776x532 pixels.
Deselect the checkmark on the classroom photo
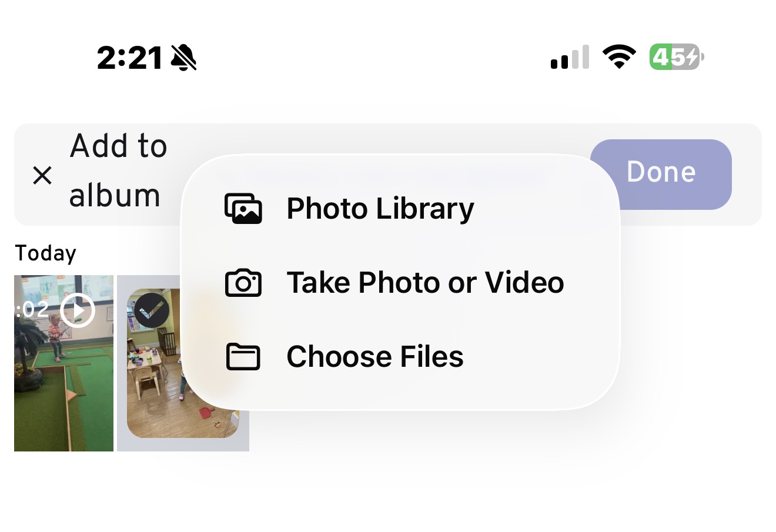click(151, 310)
